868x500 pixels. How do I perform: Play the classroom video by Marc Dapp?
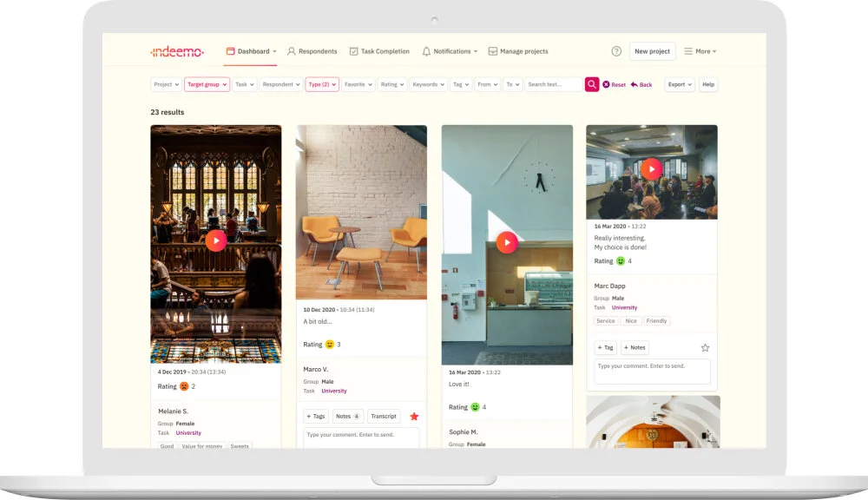click(652, 169)
